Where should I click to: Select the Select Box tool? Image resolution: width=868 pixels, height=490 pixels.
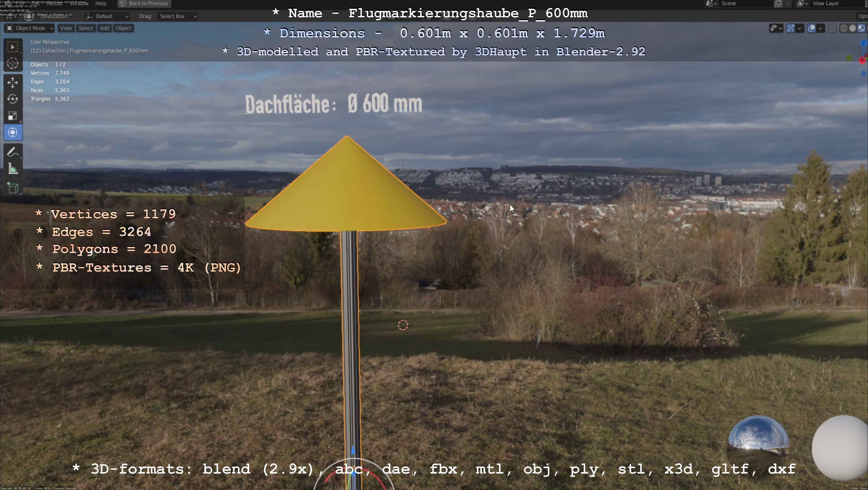(13, 46)
